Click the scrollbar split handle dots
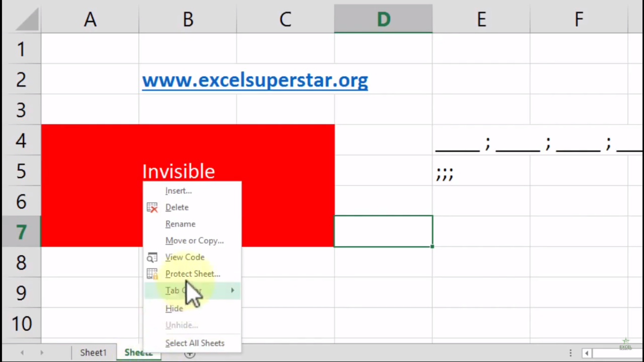Viewport: 644px width, 362px height. click(570, 353)
